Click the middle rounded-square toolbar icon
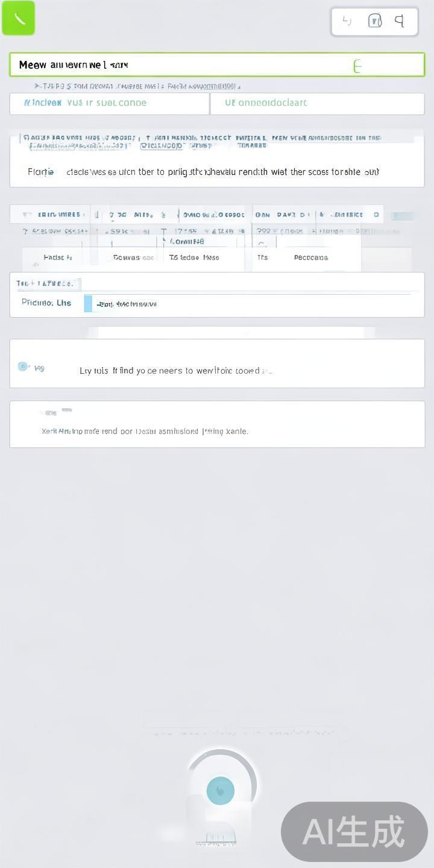434x868 pixels. pos(374,21)
